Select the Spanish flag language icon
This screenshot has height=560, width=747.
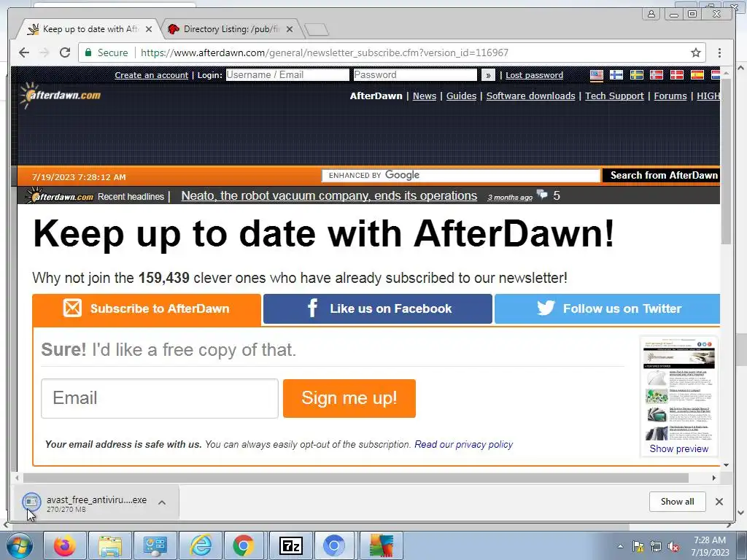click(697, 75)
